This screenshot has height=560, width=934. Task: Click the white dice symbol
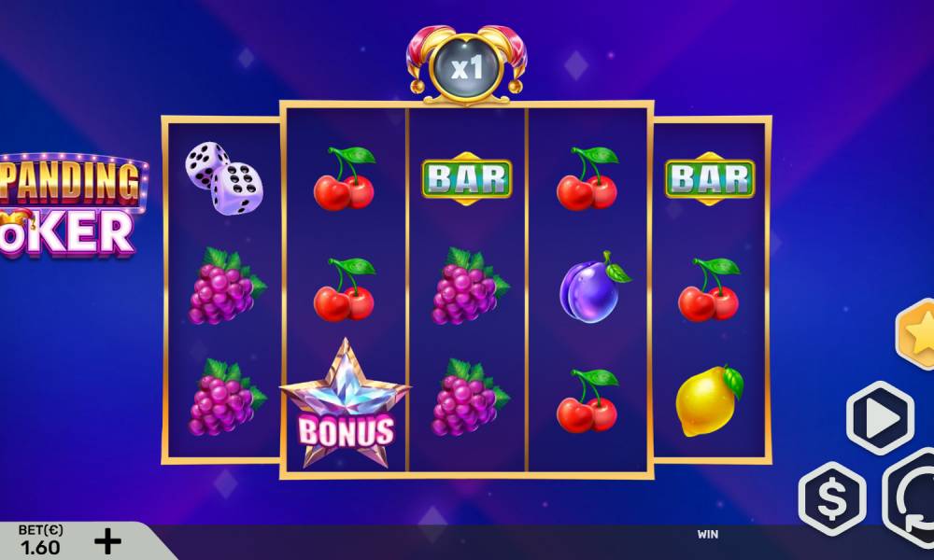tap(224, 178)
